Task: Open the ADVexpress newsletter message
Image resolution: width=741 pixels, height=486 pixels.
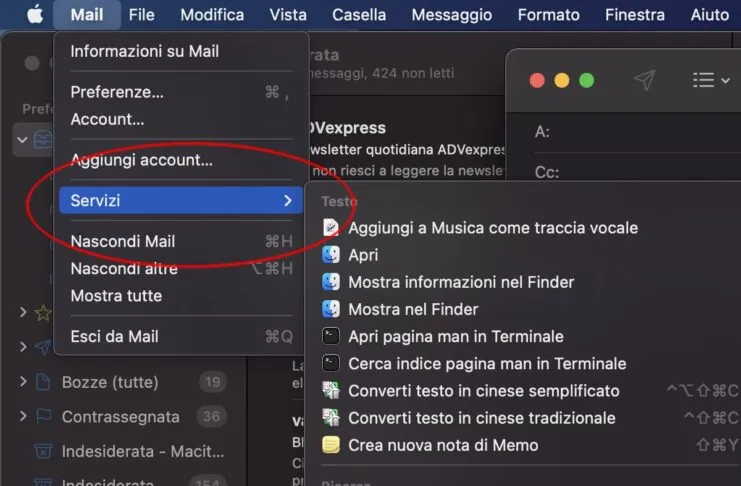Action: pyautogui.click(x=406, y=149)
